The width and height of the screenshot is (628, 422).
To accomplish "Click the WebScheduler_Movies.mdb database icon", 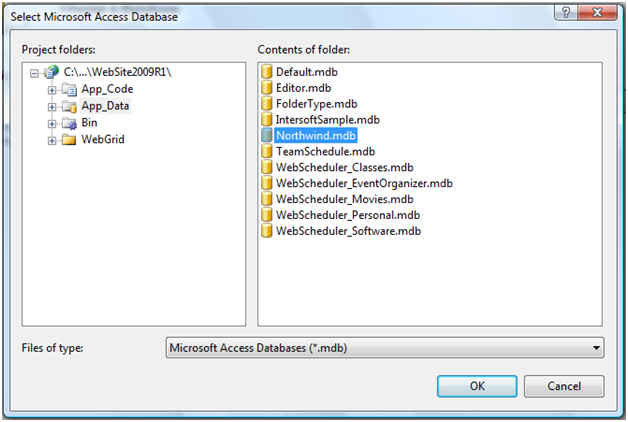I will coord(266,199).
